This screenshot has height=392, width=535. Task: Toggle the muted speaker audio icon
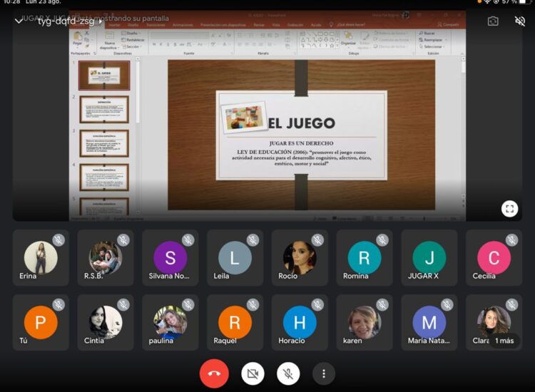click(520, 21)
